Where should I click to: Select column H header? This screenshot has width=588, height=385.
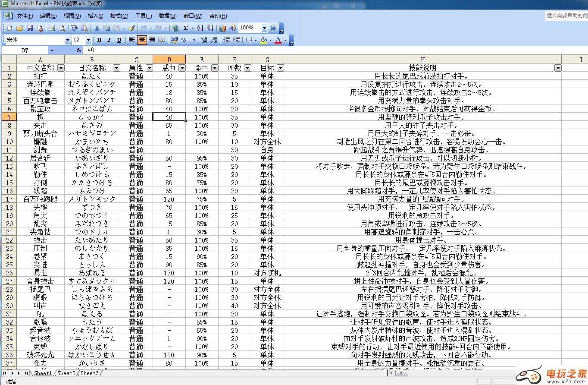422,60
